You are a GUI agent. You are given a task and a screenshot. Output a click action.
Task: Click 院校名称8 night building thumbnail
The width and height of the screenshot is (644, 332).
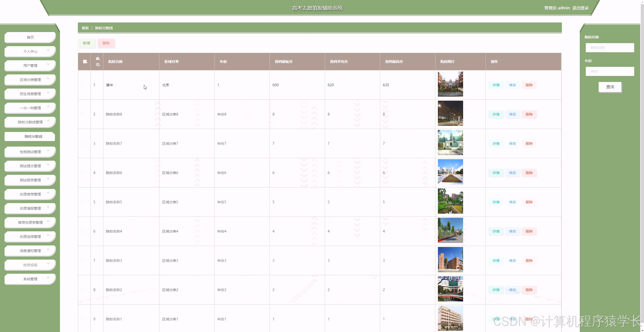pyautogui.click(x=450, y=113)
